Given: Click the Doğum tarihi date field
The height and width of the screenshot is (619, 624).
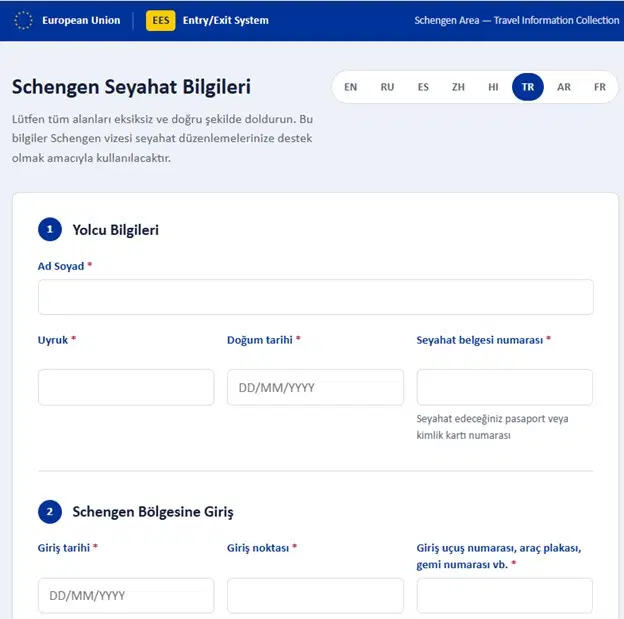Looking at the screenshot, I should (315, 387).
